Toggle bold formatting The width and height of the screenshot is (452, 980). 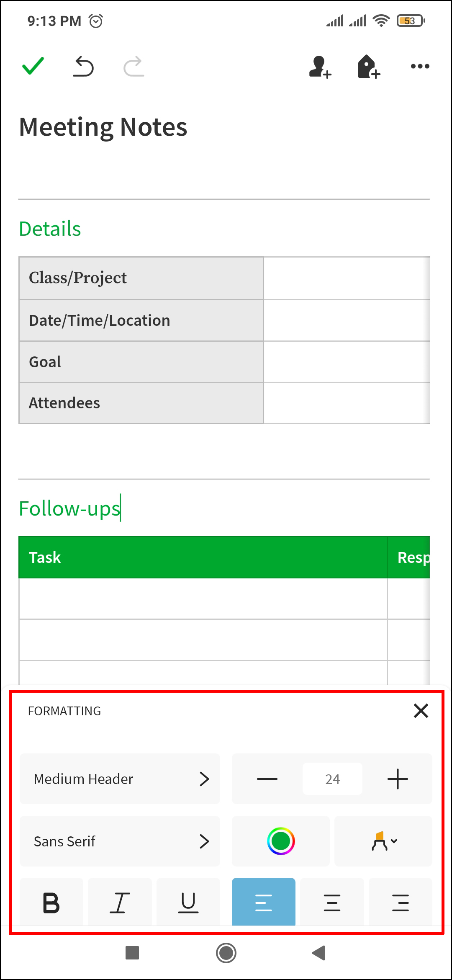(x=51, y=902)
